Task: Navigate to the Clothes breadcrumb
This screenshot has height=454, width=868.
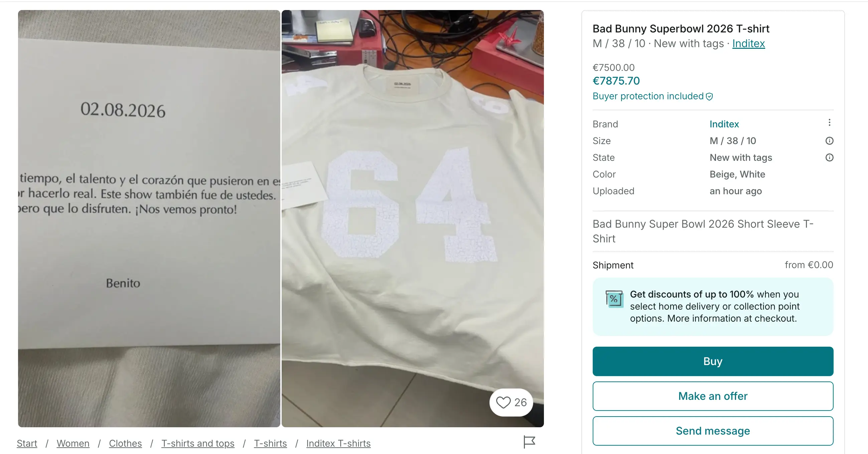Action: tap(125, 443)
